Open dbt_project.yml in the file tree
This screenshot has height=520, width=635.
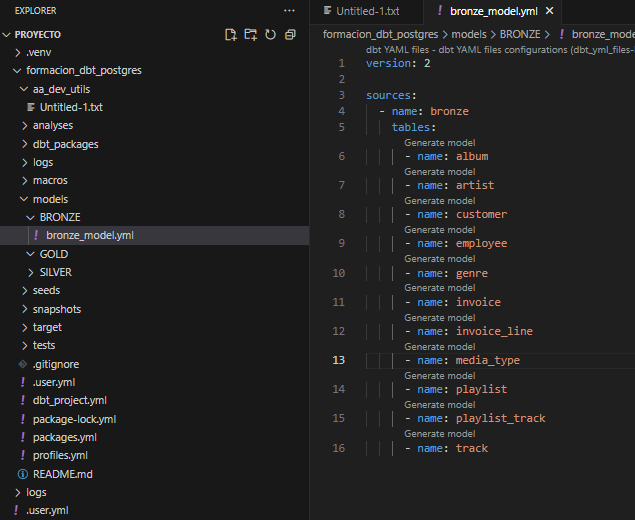[69, 400]
